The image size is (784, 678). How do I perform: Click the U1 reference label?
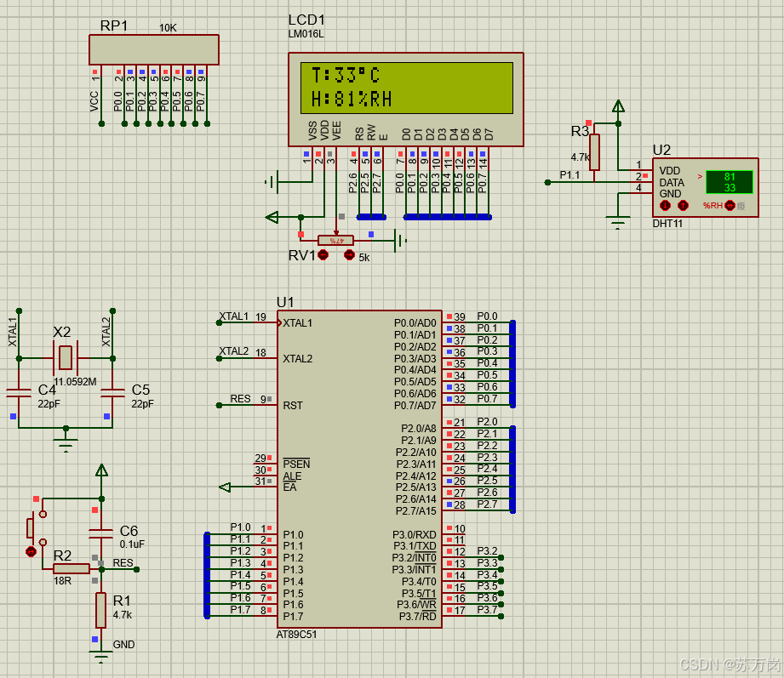click(x=285, y=302)
